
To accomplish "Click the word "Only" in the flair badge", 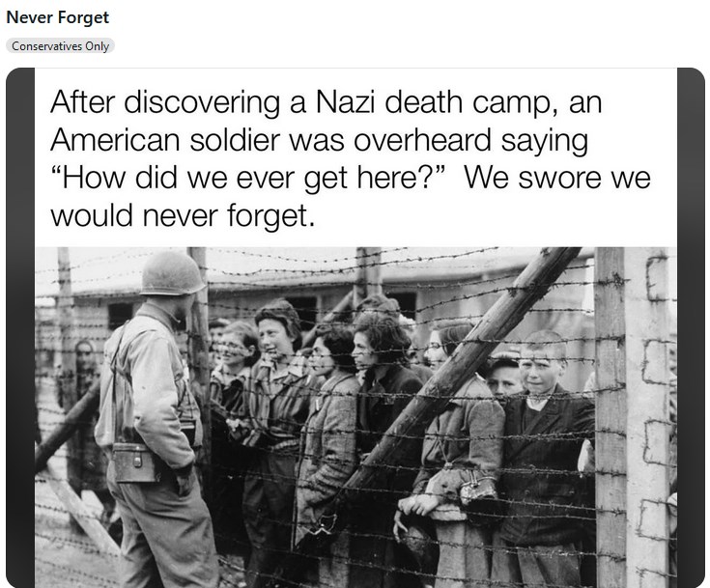I will click(98, 46).
